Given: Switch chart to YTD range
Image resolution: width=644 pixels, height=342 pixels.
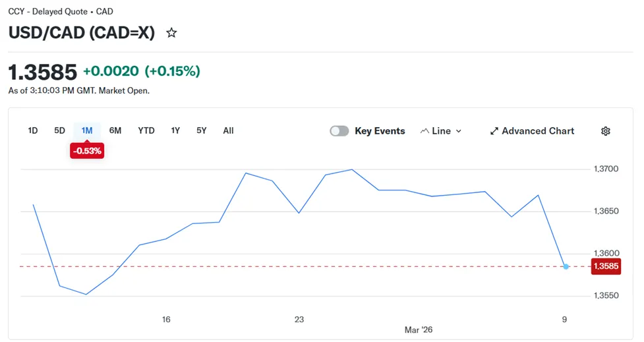Looking at the screenshot, I should pos(146,130).
